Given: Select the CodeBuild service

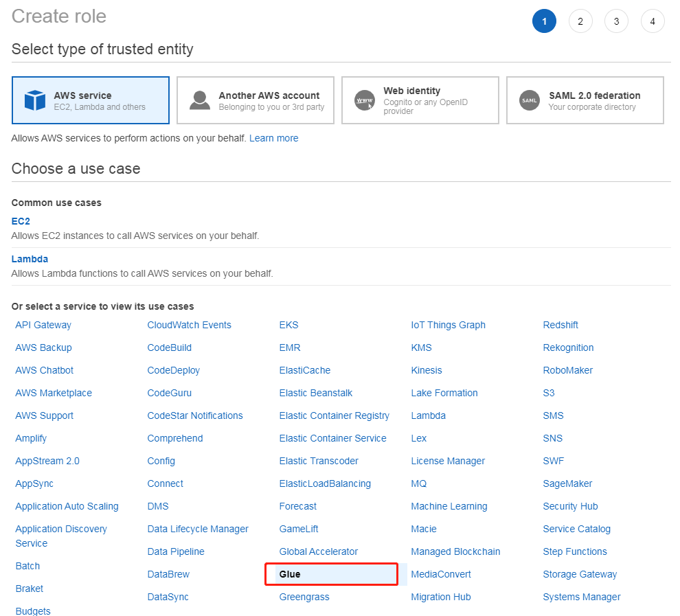Looking at the screenshot, I should pyautogui.click(x=169, y=347).
